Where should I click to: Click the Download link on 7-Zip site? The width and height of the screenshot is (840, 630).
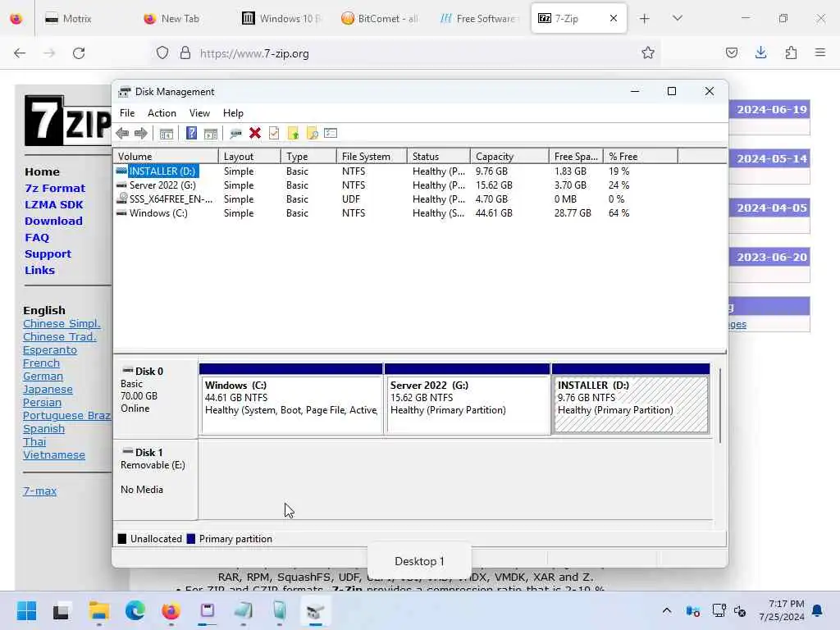click(53, 221)
